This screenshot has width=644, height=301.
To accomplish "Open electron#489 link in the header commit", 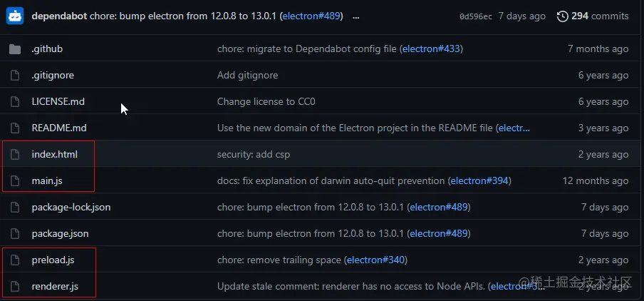I will [x=312, y=16].
